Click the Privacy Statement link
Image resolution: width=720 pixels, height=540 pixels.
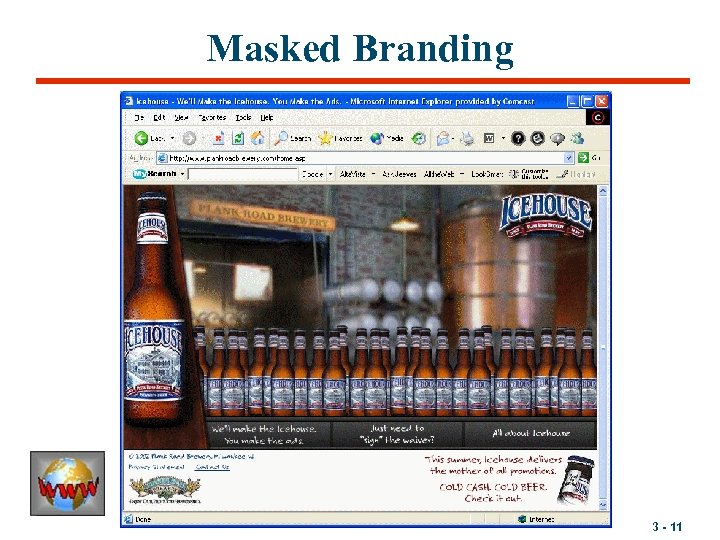156,467
